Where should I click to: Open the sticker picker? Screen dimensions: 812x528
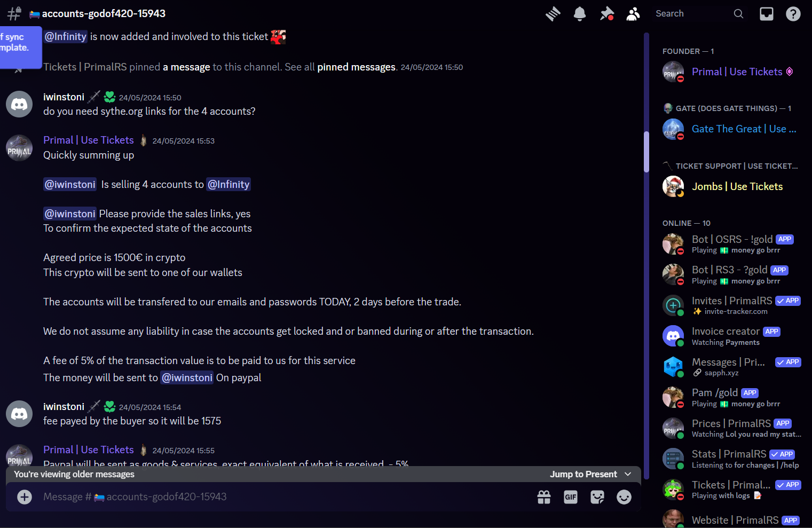(597, 497)
